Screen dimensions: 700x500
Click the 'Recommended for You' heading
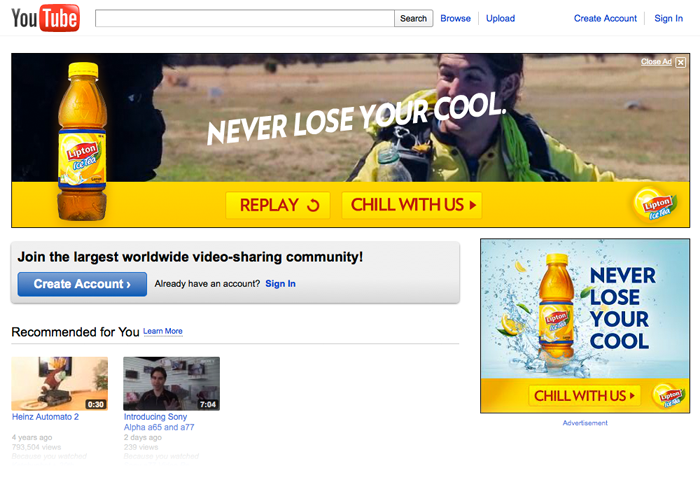click(75, 332)
